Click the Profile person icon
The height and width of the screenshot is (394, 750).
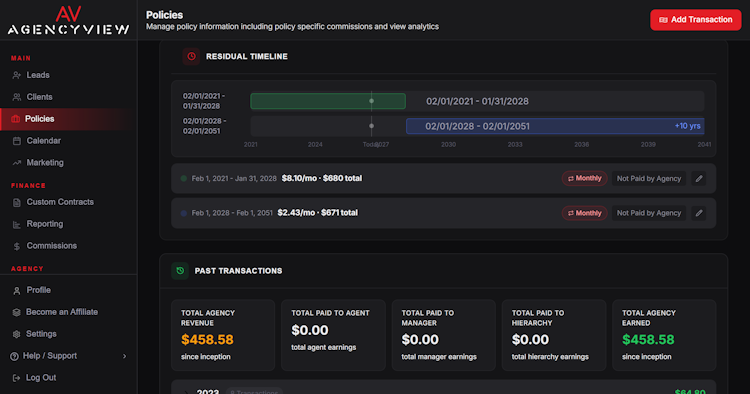coord(17,290)
